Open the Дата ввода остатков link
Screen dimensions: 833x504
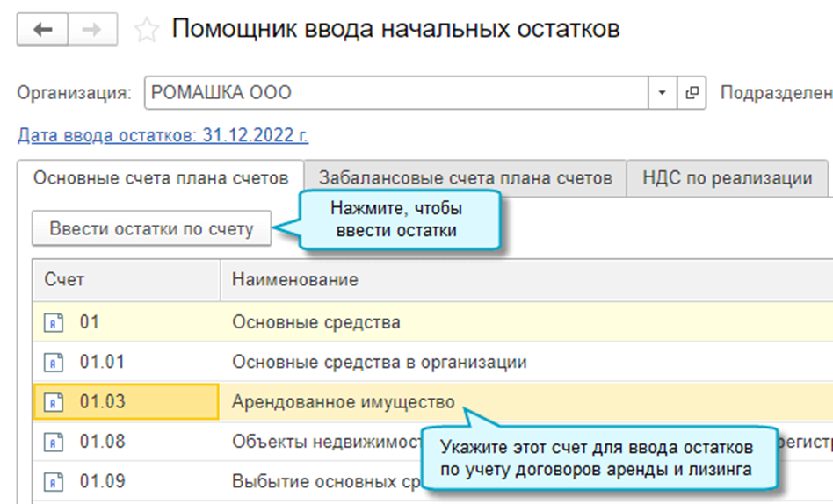tap(163, 136)
